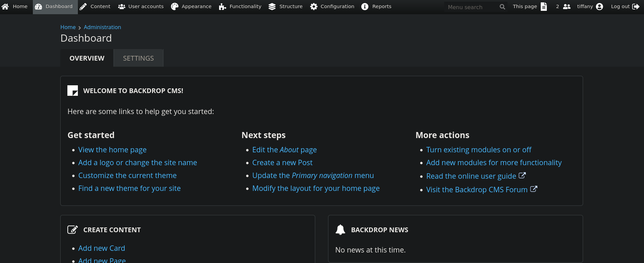Open the Configuration menu
The height and width of the screenshot is (263, 644).
pyautogui.click(x=332, y=7)
